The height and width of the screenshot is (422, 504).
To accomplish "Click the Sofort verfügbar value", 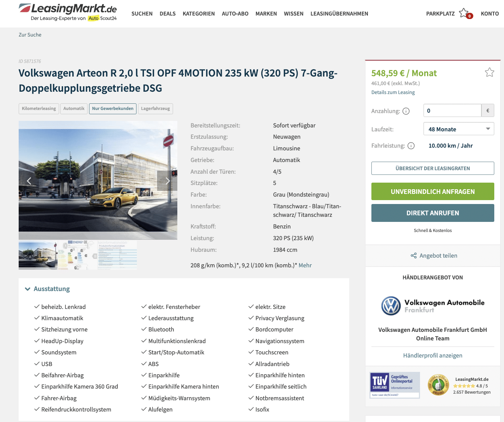I will coord(294,126).
